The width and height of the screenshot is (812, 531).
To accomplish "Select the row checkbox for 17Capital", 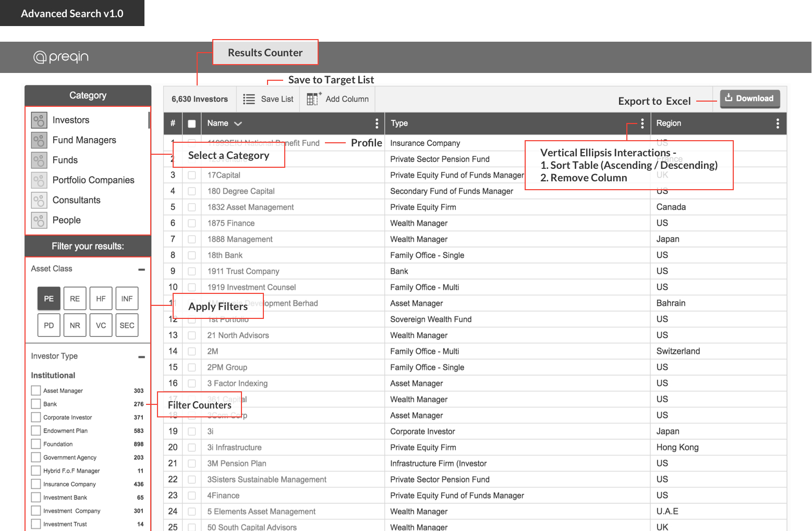I will pos(192,175).
